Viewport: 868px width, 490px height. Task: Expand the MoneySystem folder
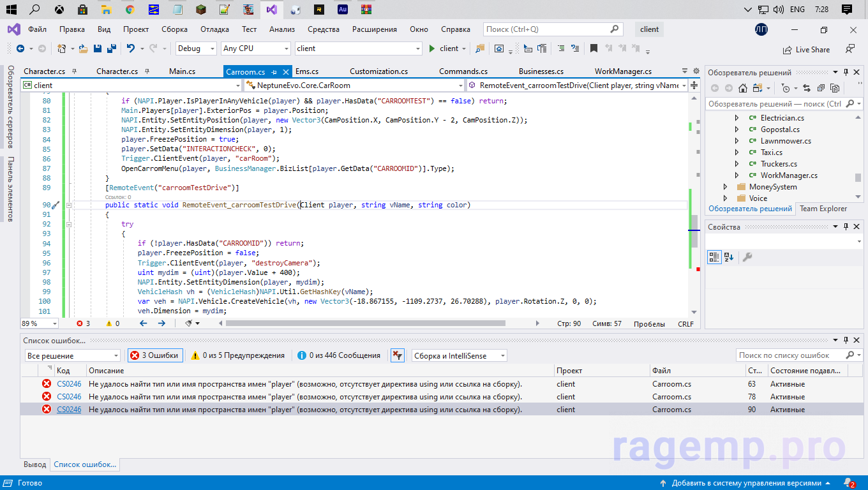pos(725,187)
